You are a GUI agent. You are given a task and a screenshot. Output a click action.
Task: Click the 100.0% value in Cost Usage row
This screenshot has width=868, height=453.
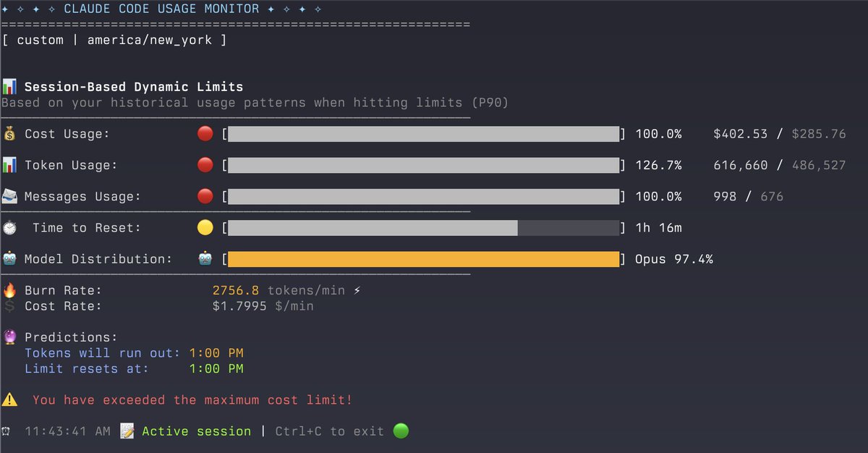[x=658, y=134]
